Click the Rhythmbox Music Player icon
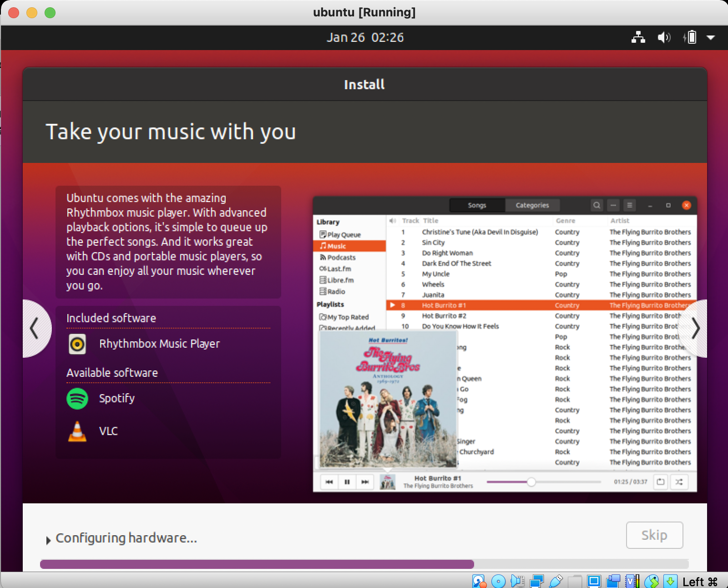The image size is (728, 588). (77, 344)
